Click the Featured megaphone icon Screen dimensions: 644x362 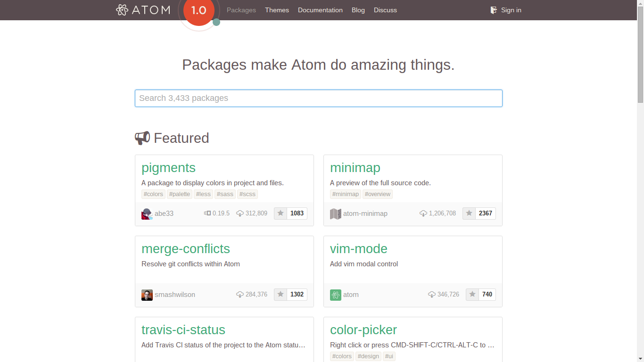coord(142,138)
